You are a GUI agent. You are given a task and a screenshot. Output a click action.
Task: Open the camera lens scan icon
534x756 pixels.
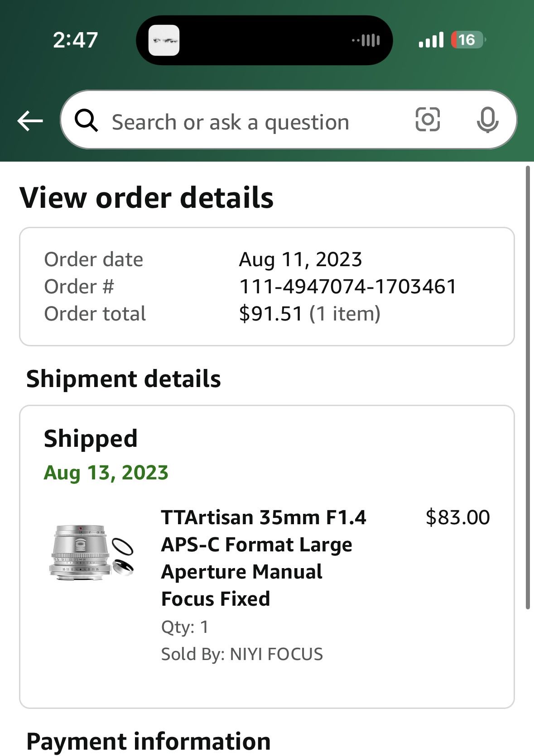tap(428, 120)
